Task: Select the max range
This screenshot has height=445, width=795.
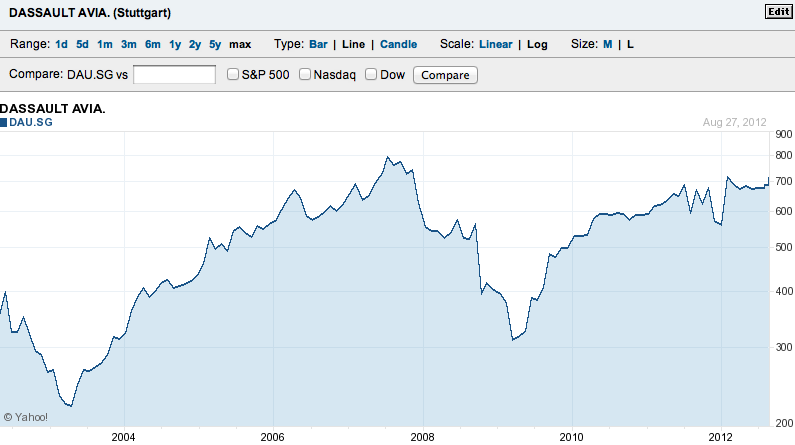Action: point(240,45)
